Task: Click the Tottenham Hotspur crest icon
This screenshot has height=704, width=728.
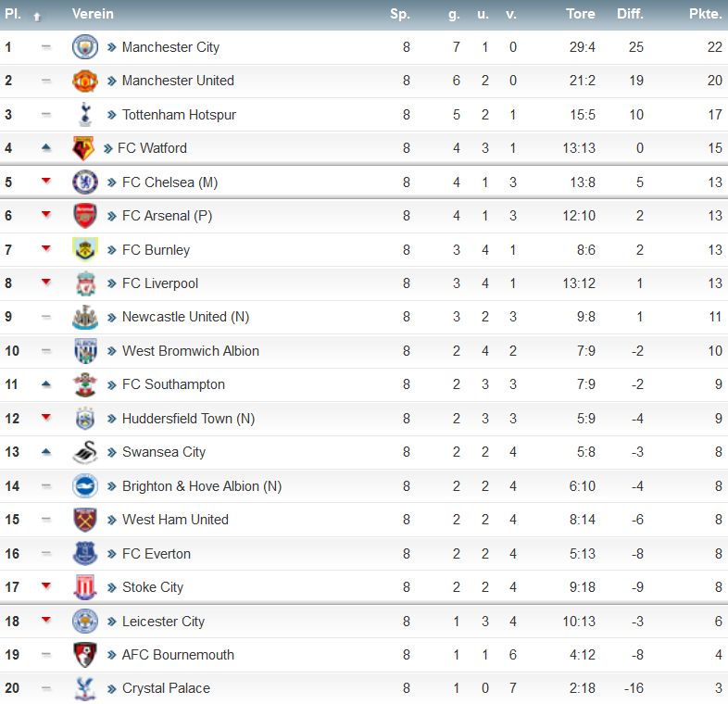Action: coord(85,114)
